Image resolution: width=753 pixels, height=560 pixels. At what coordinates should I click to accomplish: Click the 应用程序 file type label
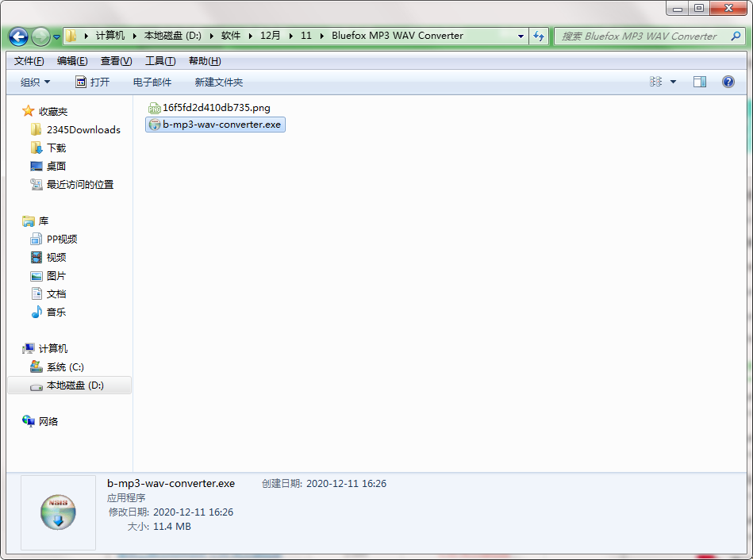[126, 498]
